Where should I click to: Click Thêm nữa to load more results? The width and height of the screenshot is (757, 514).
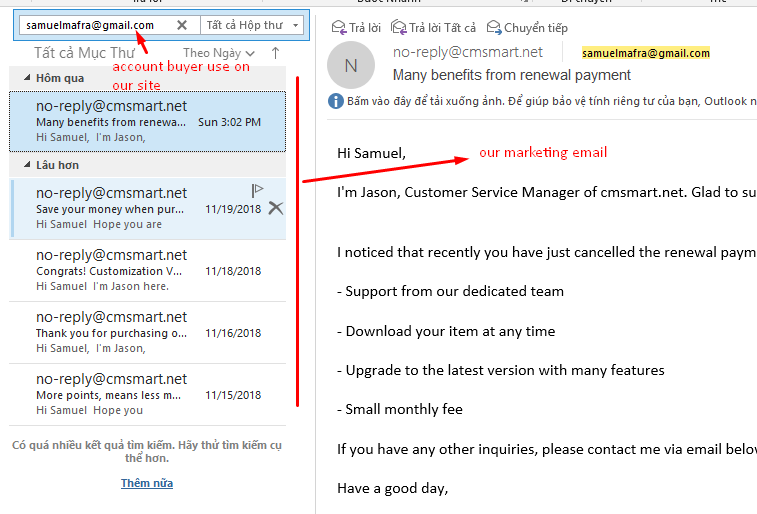click(147, 483)
